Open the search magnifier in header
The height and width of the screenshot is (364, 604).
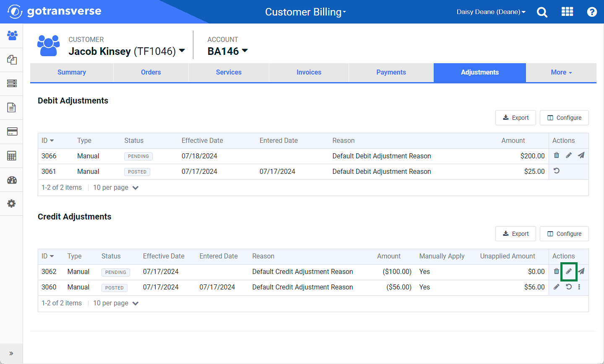click(x=542, y=12)
